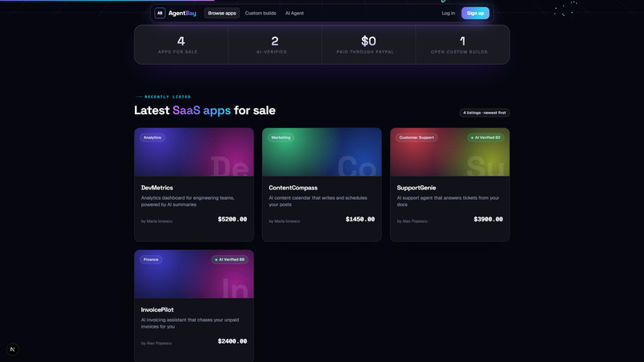Select the Finance category tag
644x362 pixels.
tap(151, 260)
